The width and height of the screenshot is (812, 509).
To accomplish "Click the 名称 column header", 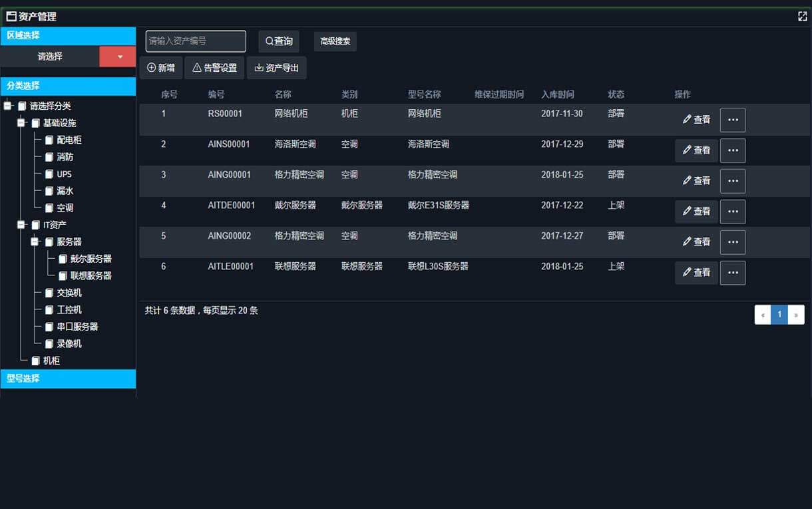I will point(283,94).
